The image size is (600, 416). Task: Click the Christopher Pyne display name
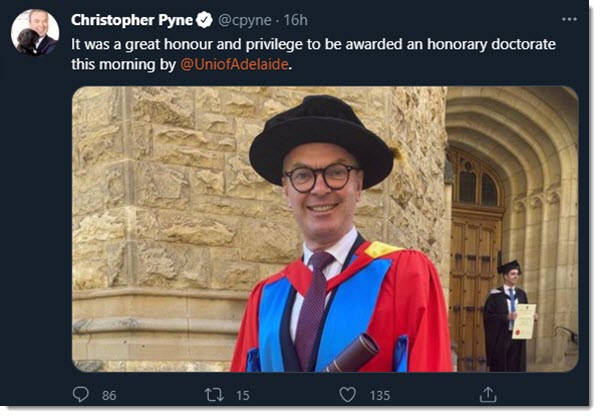(x=133, y=20)
